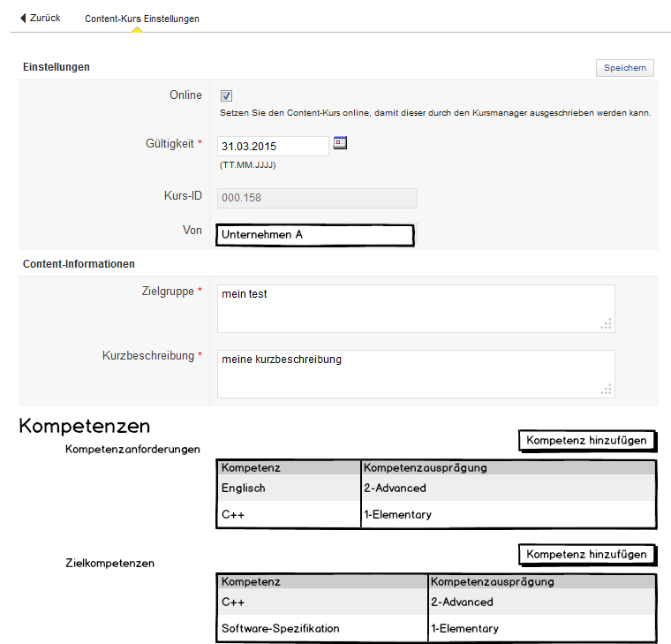Click the Speichern button
This screenshot has width=671, height=644.
pos(624,68)
